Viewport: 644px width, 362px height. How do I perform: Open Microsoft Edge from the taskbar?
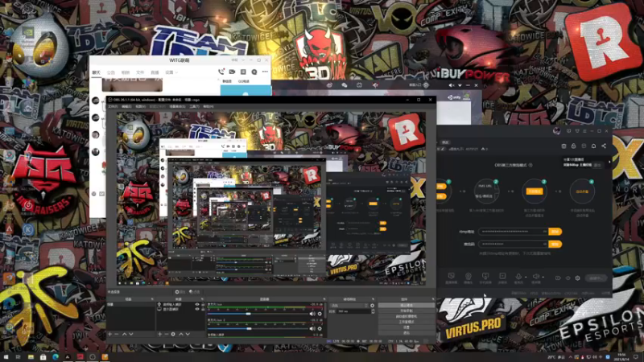(56, 357)
